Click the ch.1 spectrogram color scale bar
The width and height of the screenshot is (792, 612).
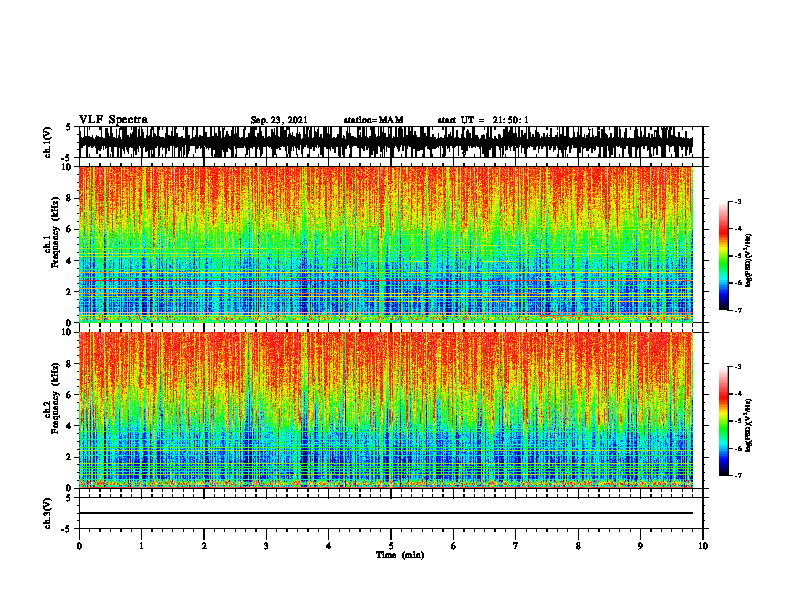(x=724, y=256)
